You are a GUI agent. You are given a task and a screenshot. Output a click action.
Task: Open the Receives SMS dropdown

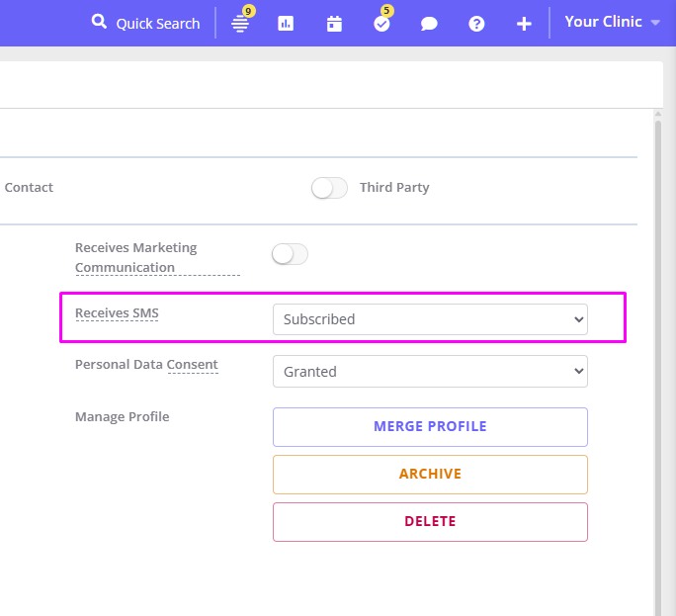(x=430, y=319)
